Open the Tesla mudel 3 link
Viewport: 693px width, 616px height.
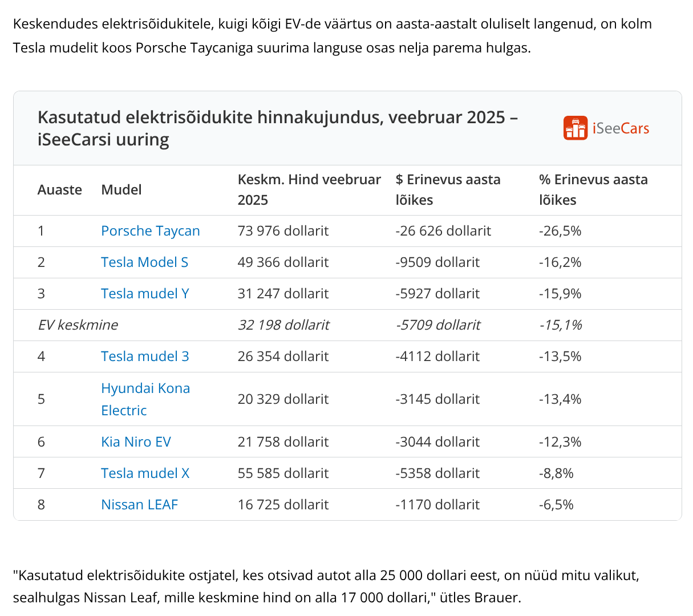145,356
